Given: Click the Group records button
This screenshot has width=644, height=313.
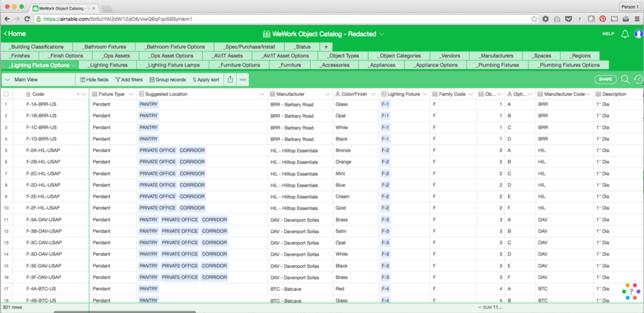Looking at the screenshot, I should pos(167,80).
